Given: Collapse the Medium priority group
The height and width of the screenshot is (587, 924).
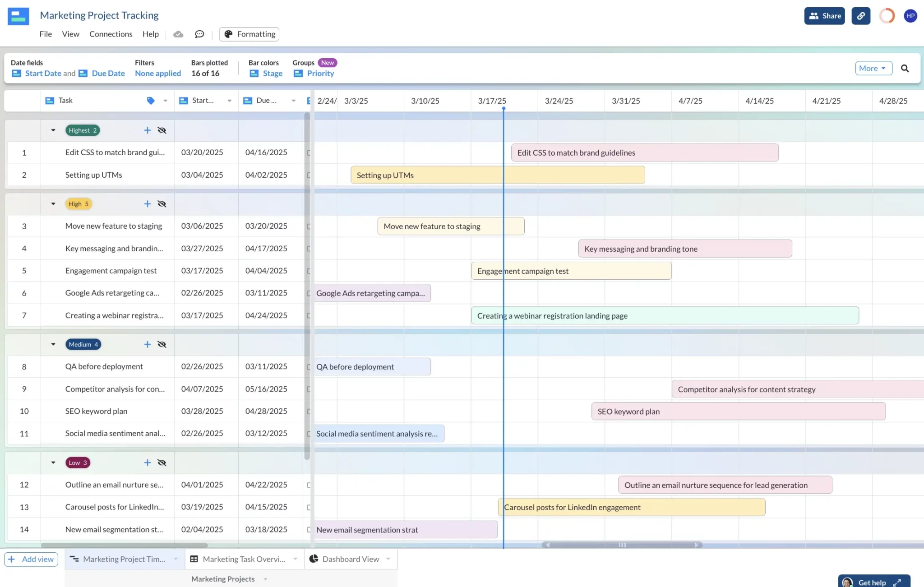Looking at the screenshot, I should pos(53,344).
